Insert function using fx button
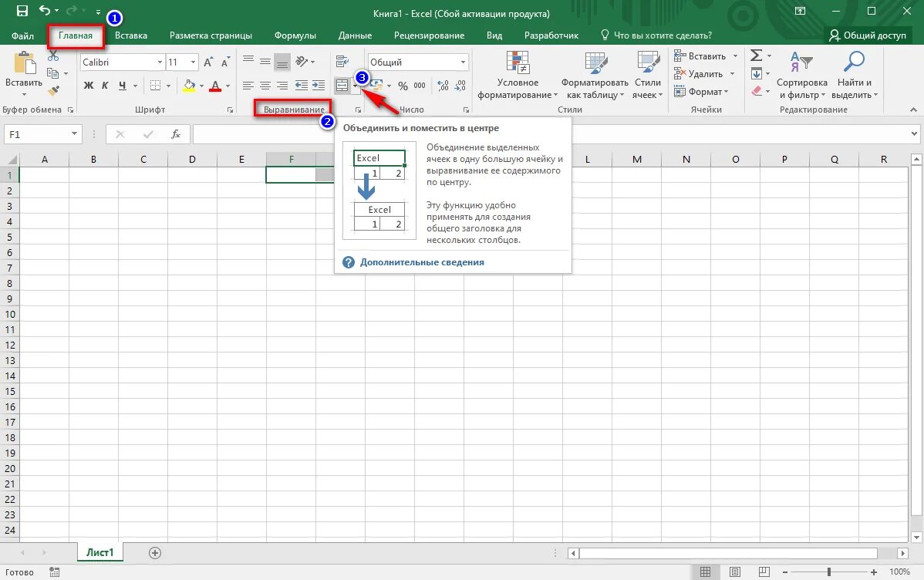 (176, 134)
